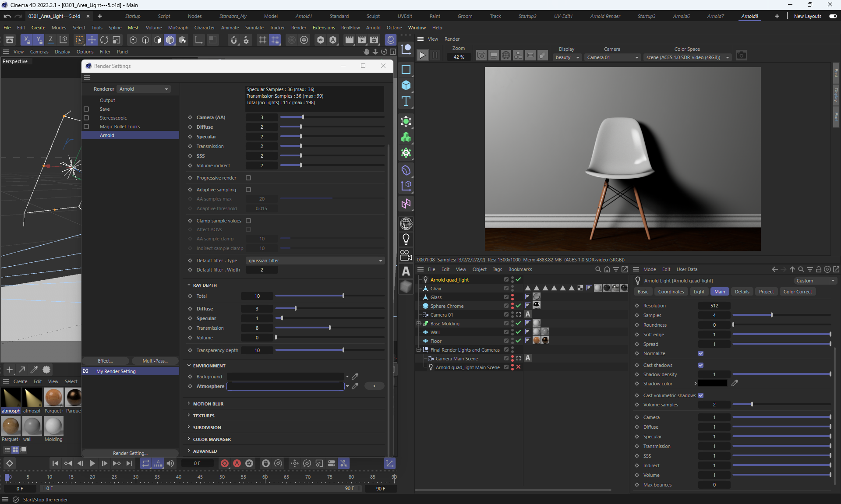The image size is (841, 504).
Task: Expand the MOTION BLUR section
Action: pyautogui.click(x=208, y=404)
